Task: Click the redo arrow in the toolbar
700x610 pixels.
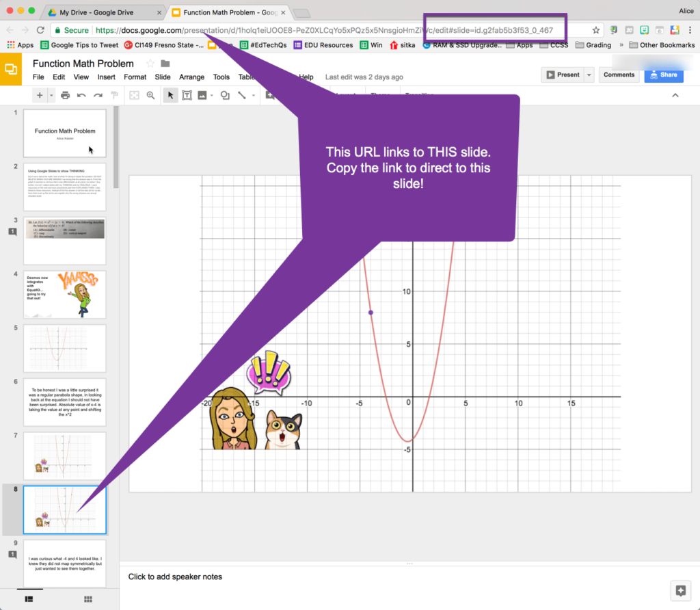Action: click(98, 95)
